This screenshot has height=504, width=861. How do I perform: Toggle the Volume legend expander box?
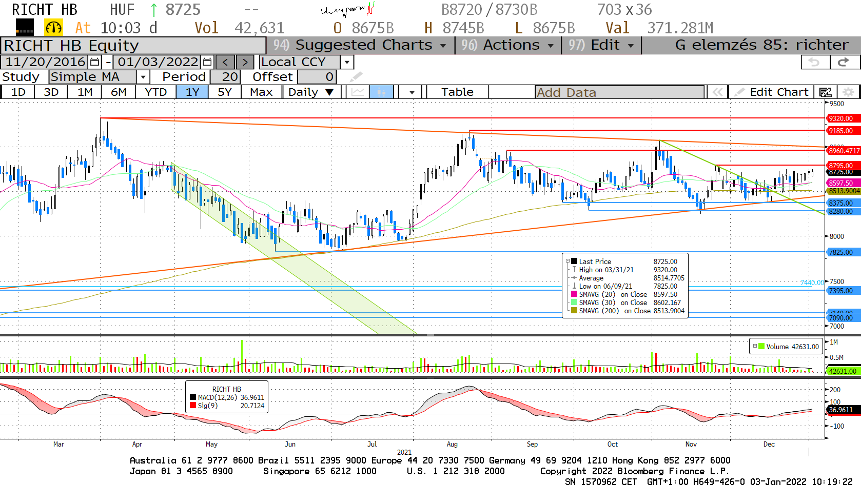(755, 346)
